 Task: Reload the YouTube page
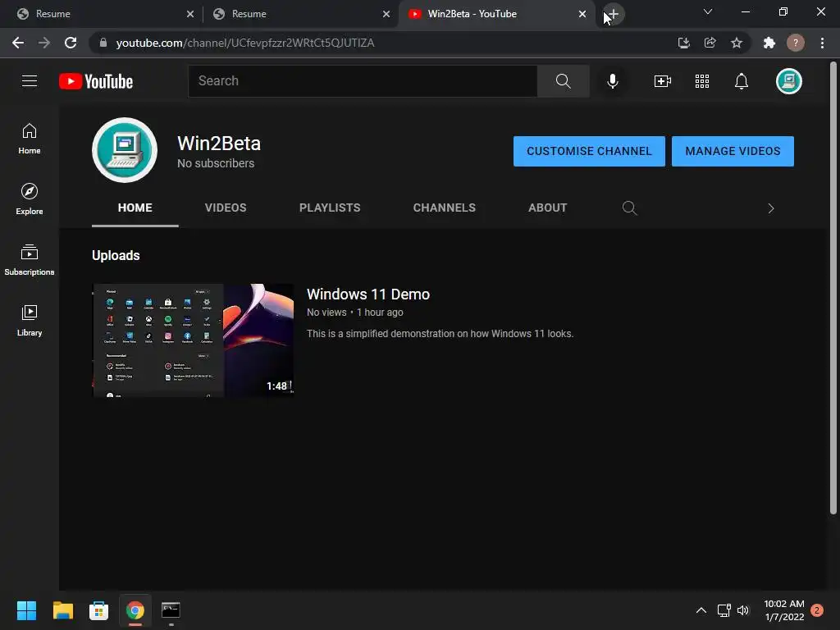tap(71, 43)
